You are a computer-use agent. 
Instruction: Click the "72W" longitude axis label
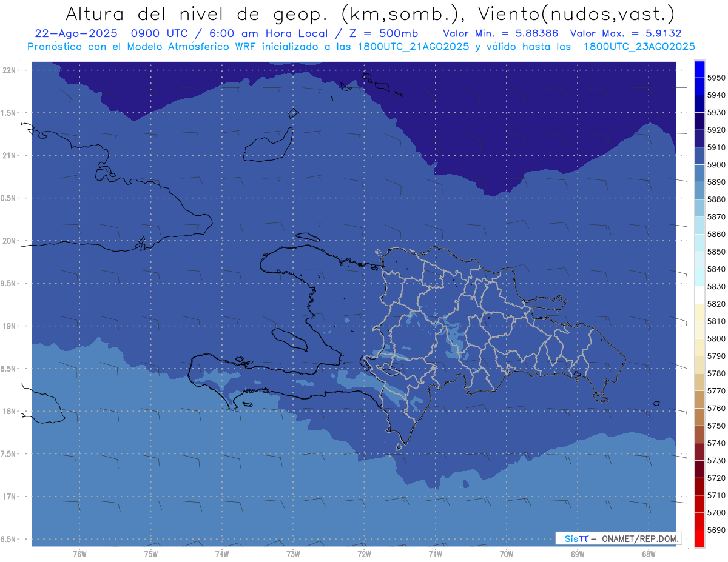tap(364, 554)
